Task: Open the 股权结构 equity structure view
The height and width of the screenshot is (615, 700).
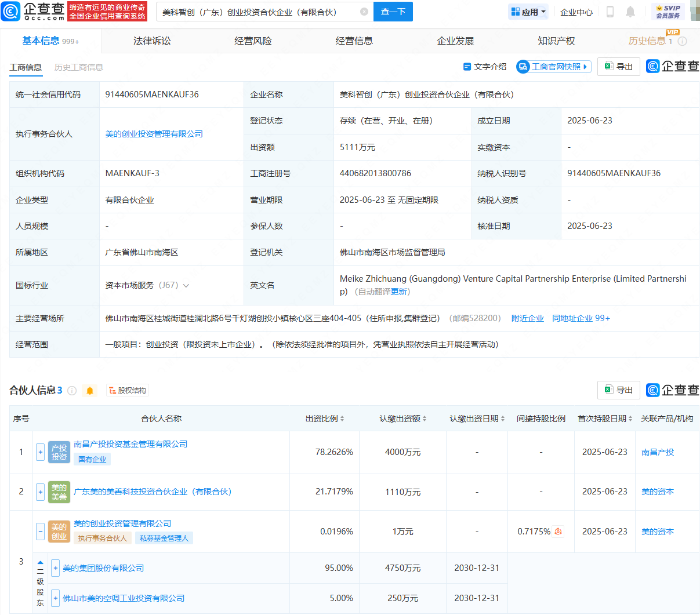Action: 128,391
